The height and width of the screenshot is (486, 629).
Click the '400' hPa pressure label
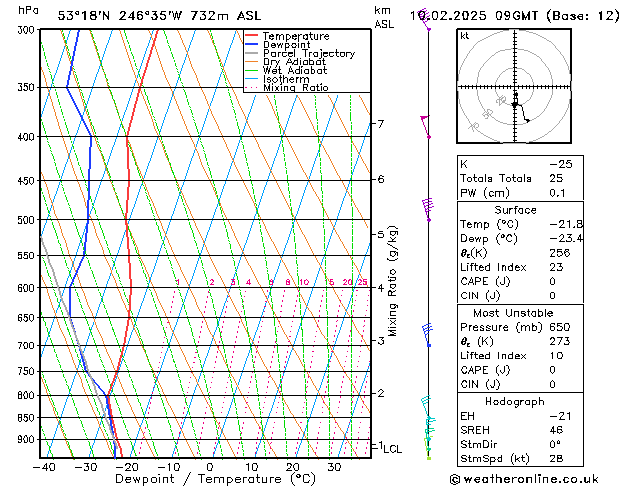[x=28, y=137]
